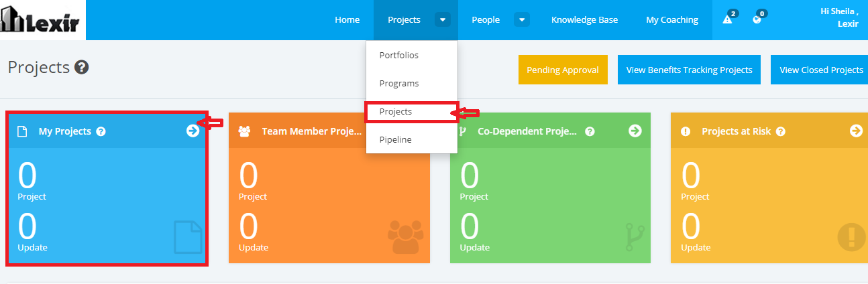Viewport: 868px width, 284px height.
Task: Collapse the Projects dropdown arrow
Action: tap(442, 20)
